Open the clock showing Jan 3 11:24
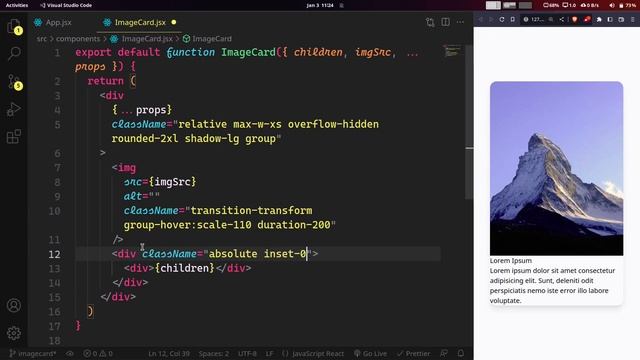The image size is (640, 360). (x=320, y=5)
